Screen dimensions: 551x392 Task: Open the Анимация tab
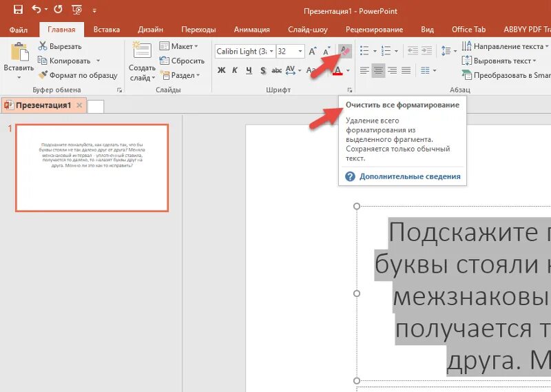[252, 30]
